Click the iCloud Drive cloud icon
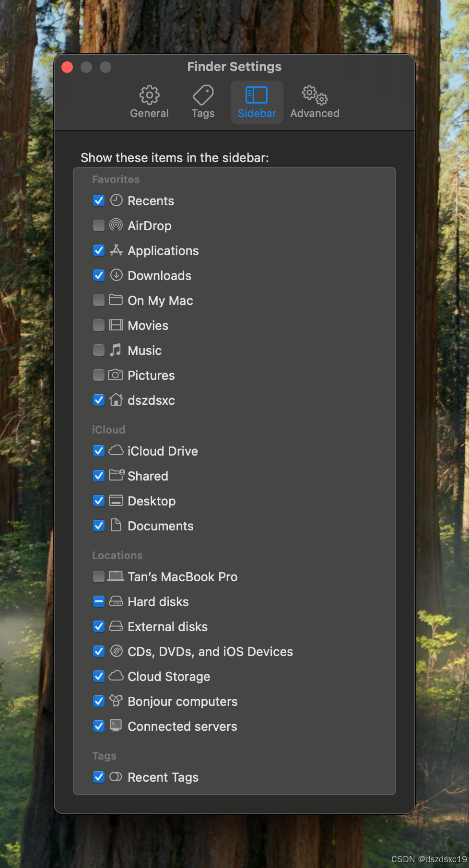 (x=116, y=450)
